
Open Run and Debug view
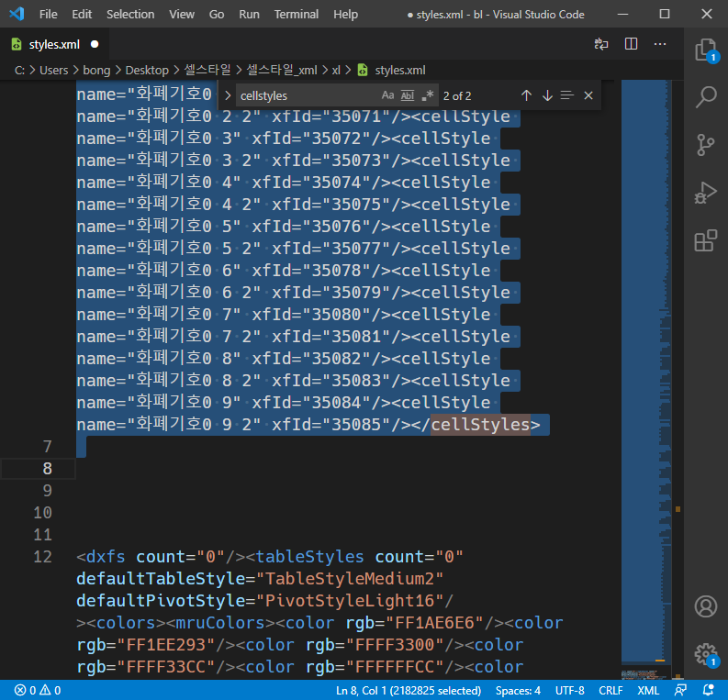click(706, 193)
